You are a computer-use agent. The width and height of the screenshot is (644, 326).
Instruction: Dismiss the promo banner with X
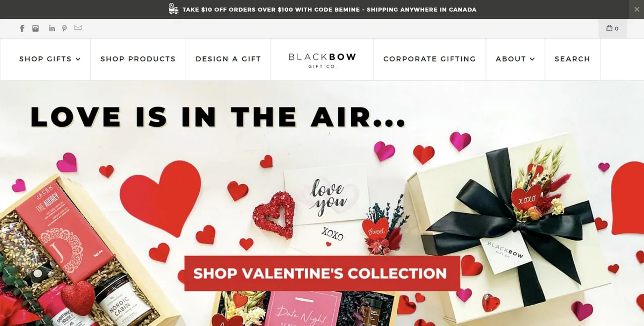[x=637, y=9]
